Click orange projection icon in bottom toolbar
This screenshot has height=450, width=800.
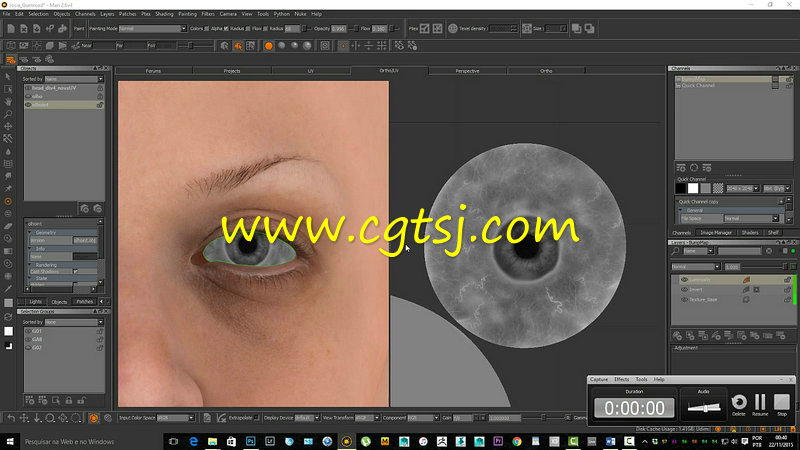pyautogui.click(x=93, y=418)
